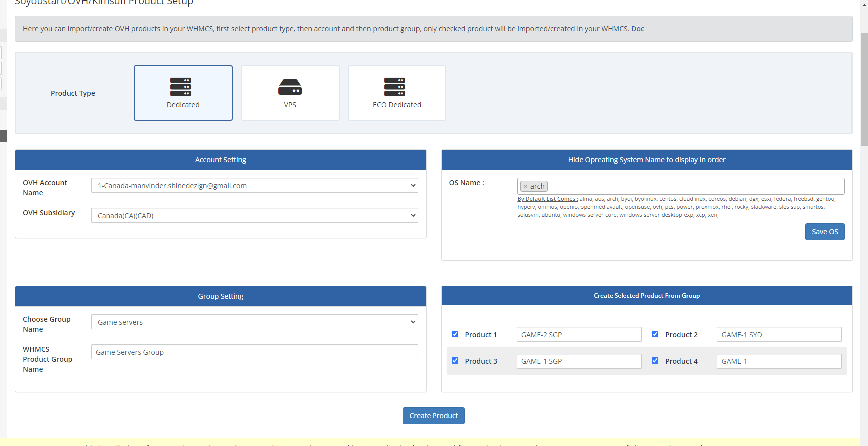Click the Hide Opreating System Name header
The image size is (868, 446).
click(x=647, y=160)
